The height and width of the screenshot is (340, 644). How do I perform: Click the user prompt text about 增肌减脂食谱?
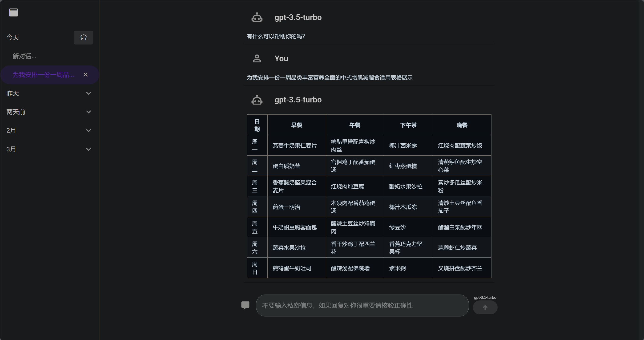point(330,77)
